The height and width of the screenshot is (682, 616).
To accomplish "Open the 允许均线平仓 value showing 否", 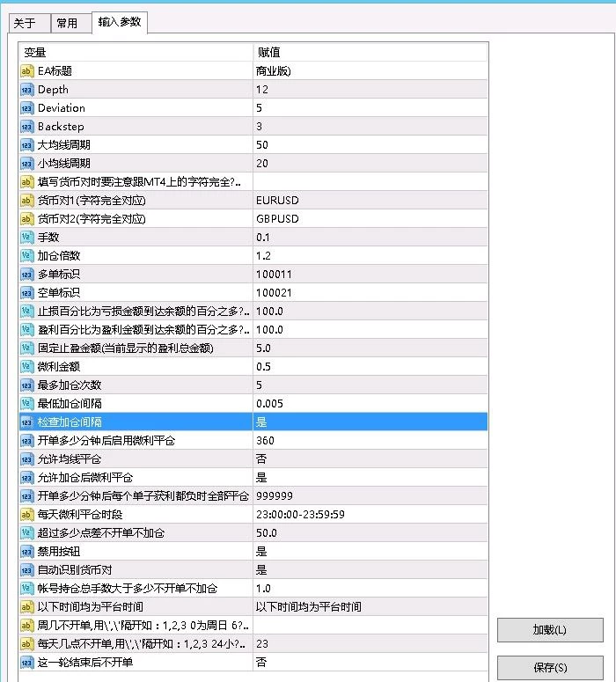I will point(370,459).
